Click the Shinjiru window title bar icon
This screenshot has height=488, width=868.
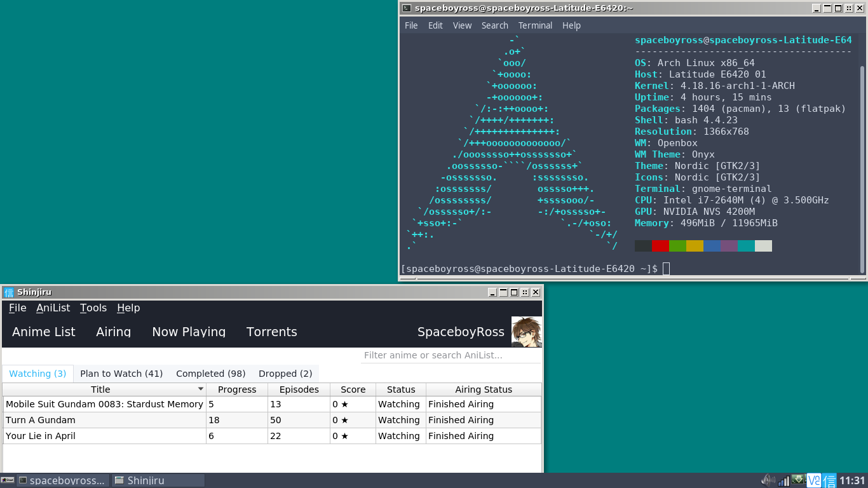pyautogui.click(x=9, y=292)
